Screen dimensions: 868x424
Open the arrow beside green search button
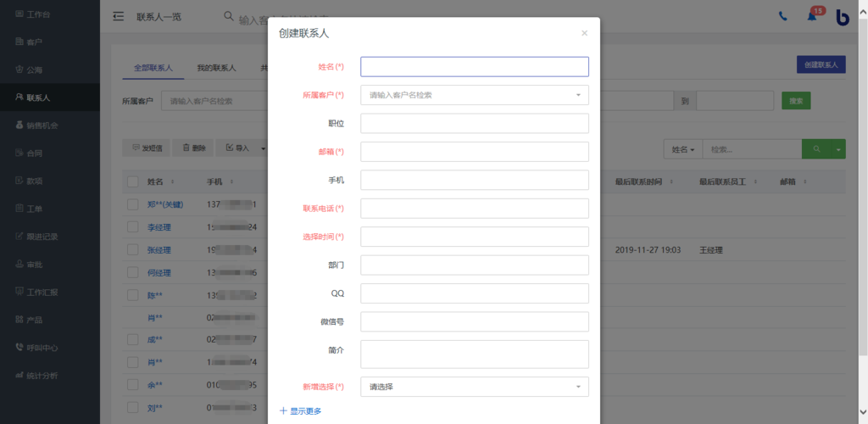click(x=838, y=149)
